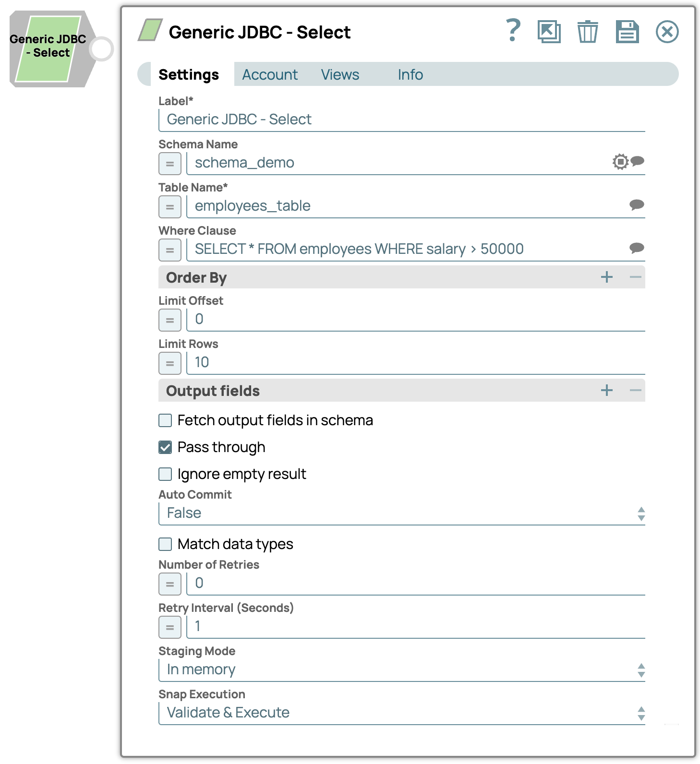Click the Schema Name suggestion gear icon
Viewport: 700px width, 764px height.
point(620,162)
